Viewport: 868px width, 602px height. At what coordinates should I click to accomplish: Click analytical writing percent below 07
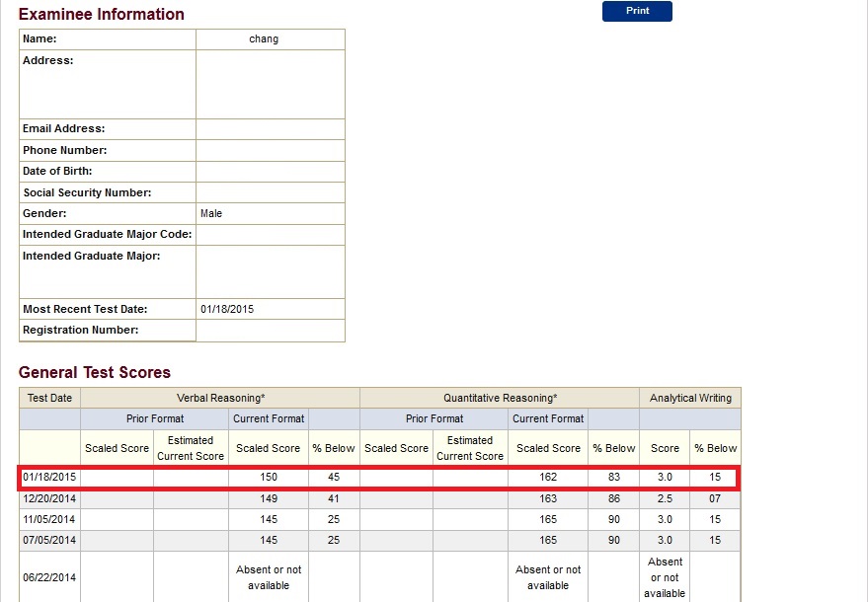[x=715, y=498]
